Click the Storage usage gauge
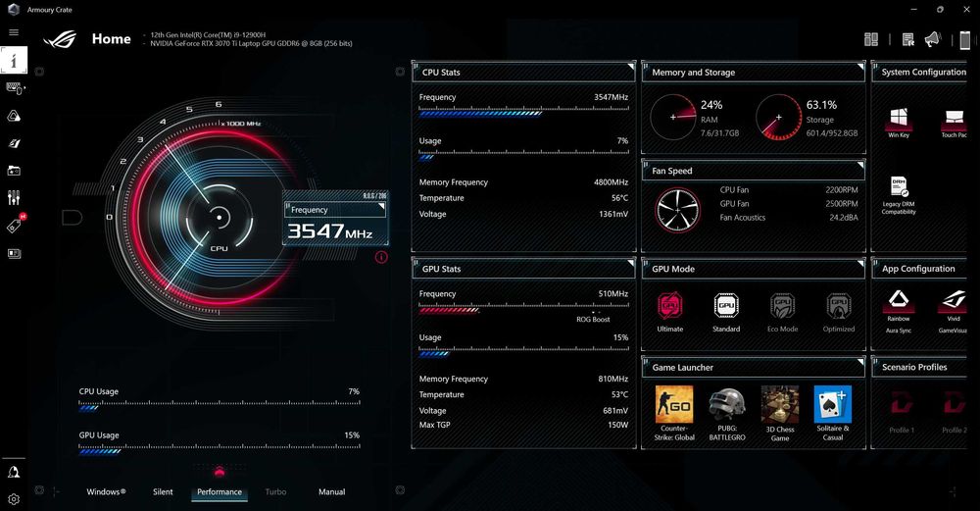 779,117
